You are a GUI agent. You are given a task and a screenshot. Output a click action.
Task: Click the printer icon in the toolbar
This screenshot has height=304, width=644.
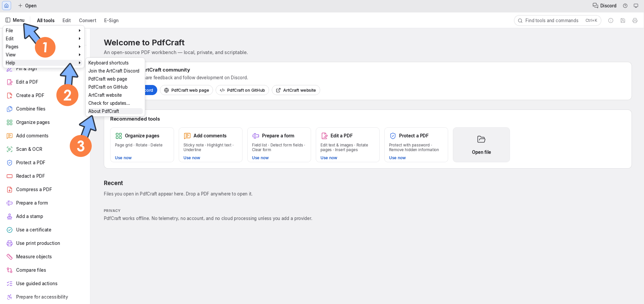pyautogui.click(x=635, y=20)
